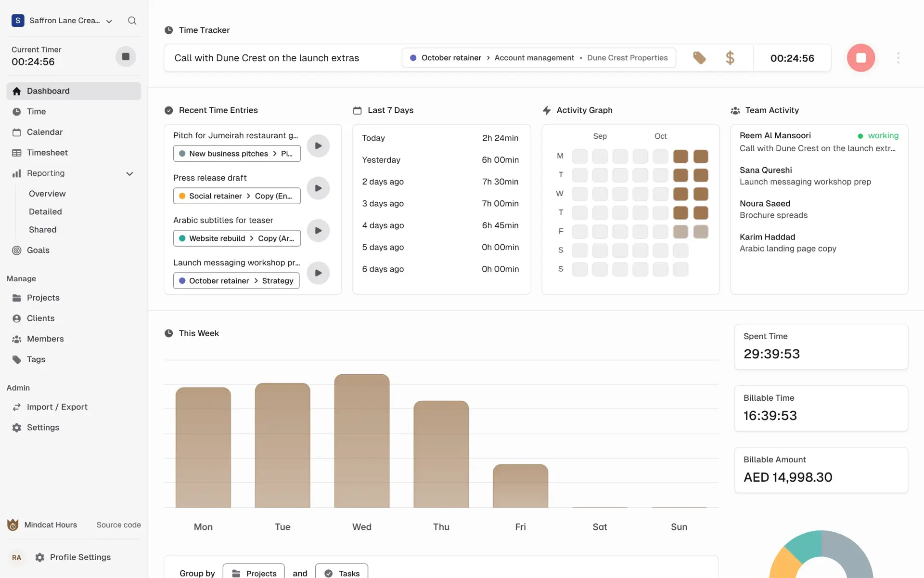
Task: Click the last Monday cell in Activity Graph
Action: [x=701, y=157]
